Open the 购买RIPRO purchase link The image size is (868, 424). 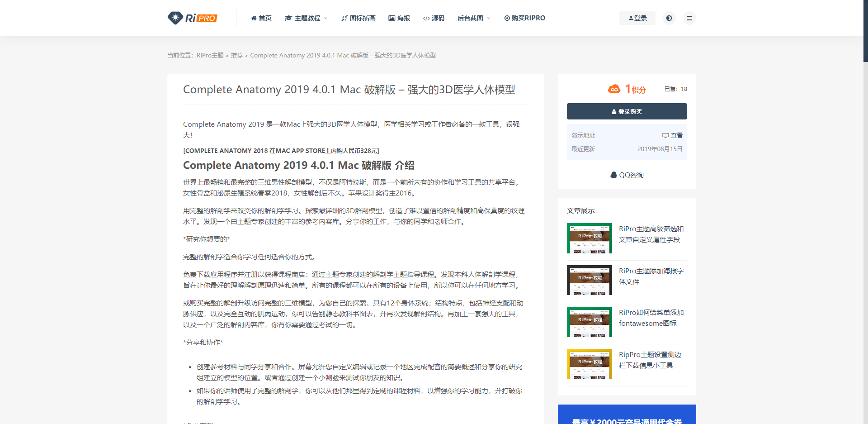coord(525,18)
